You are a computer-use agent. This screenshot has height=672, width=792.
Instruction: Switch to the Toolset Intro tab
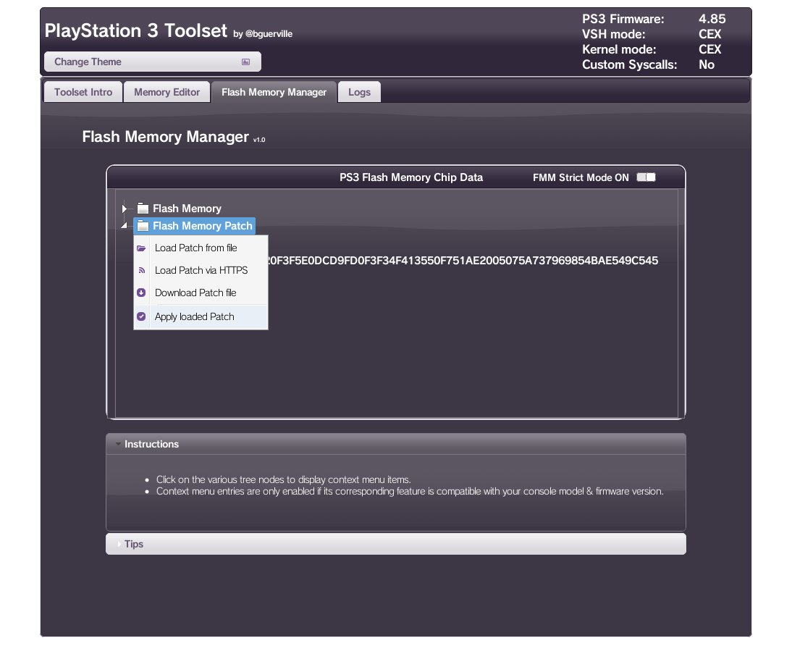click(x=83, y=92)
